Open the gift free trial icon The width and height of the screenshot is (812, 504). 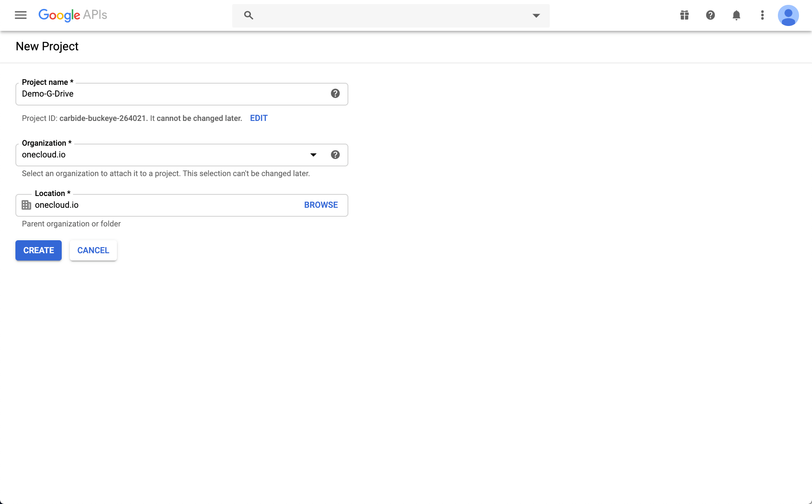pyautogui.click(x=685, y=15)
